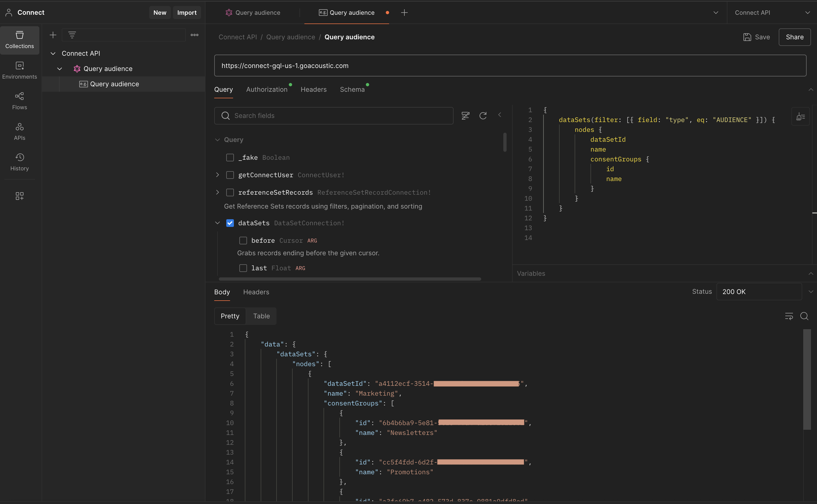Click the example icon beside saved Query audience
817x504 pixels.
click(83, 84)
